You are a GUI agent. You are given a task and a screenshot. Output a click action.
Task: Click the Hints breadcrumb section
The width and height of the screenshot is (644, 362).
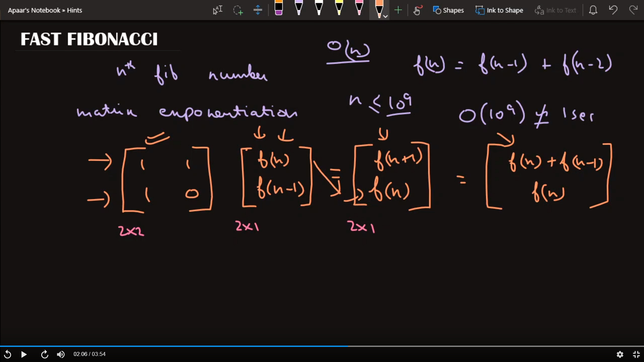click(74, 10)
